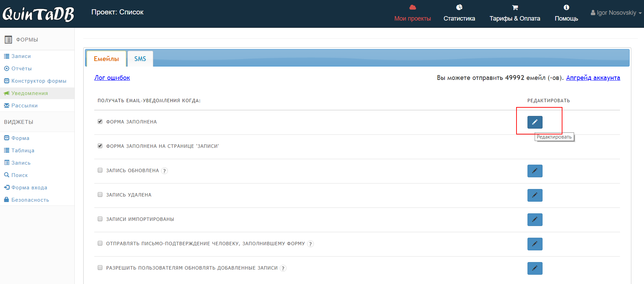Viewport: 644px width, 284px height.
Task: Open Таблица widget in the sidebar
Action: [x=23, y=151]
